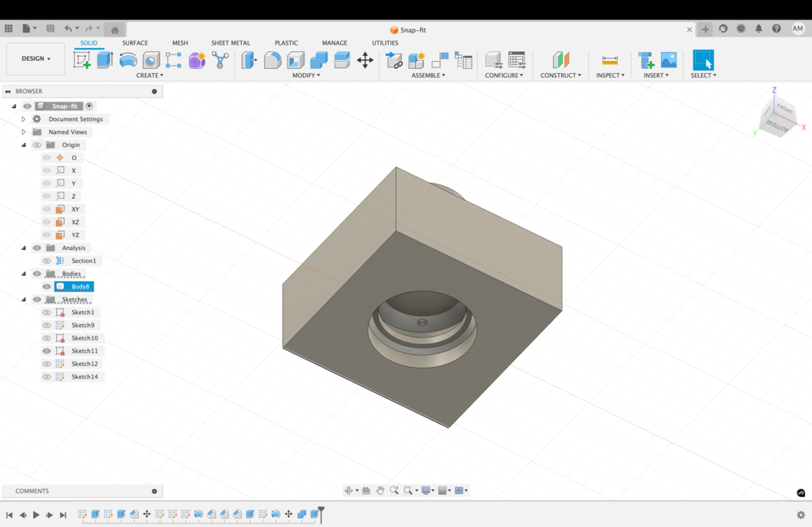This screenshot has height=527, width=812.
Task: Select the Revolve tool
Action: pyautogui.click(x=127, y=60)
